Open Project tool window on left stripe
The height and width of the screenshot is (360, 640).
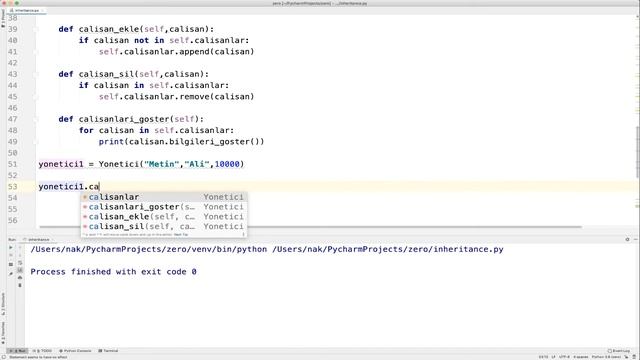tap(3, 18)
